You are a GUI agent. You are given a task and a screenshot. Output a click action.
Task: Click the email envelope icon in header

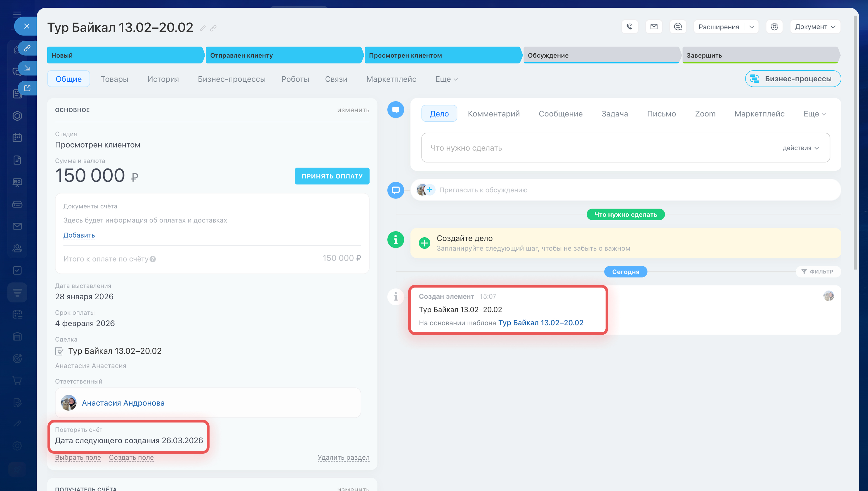654,27
